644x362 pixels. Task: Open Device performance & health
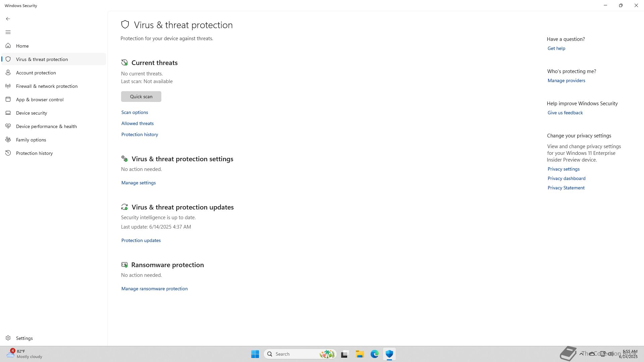[46, 126]
